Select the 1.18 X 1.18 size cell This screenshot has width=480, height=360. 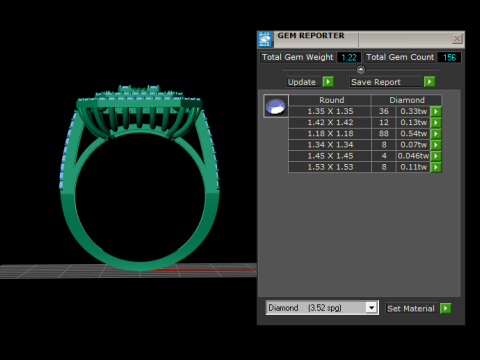pos(330,134)
